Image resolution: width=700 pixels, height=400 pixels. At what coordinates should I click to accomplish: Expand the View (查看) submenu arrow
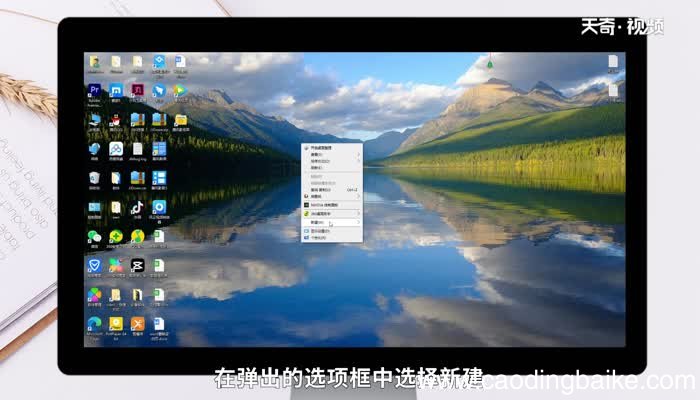tap(358, 154)
